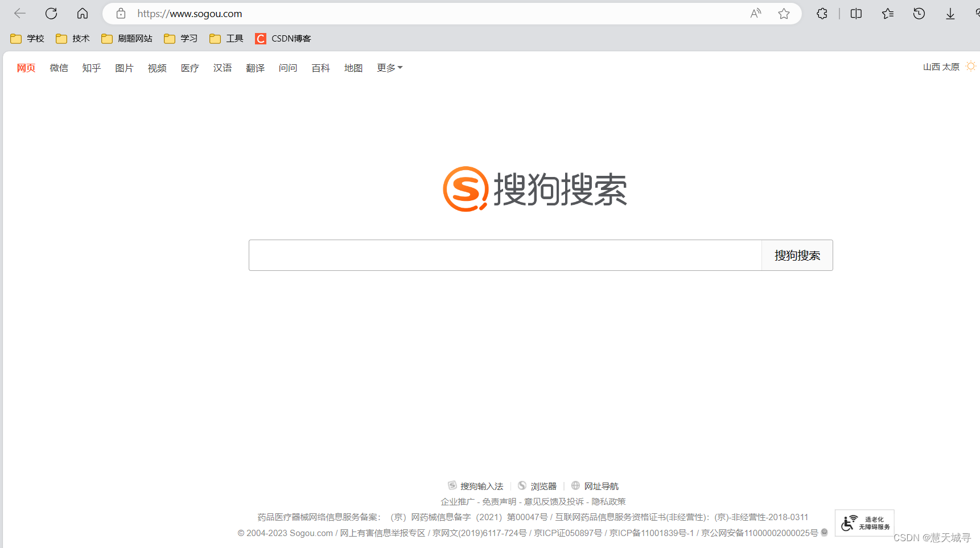Viewport: 980px width, 548px height.
Task: Open the 学校 bookmark folder
Action: pyautogui.click(x=27, y=38)
